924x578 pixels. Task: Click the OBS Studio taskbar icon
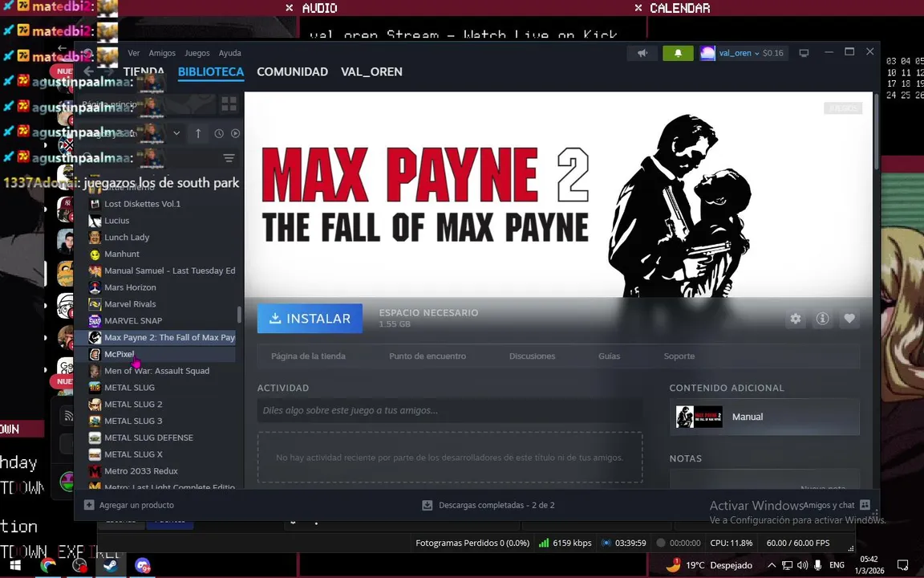79,565
